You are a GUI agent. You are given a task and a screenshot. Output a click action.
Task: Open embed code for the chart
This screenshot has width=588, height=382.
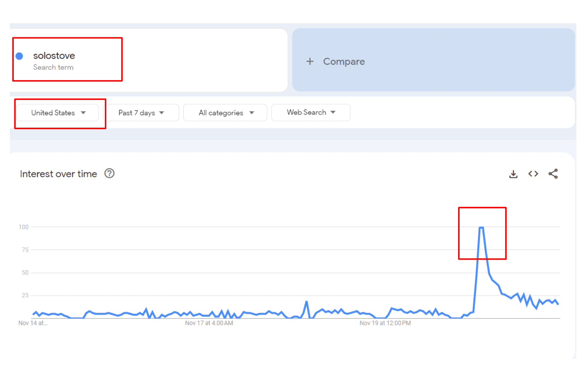tap(533, 174)
